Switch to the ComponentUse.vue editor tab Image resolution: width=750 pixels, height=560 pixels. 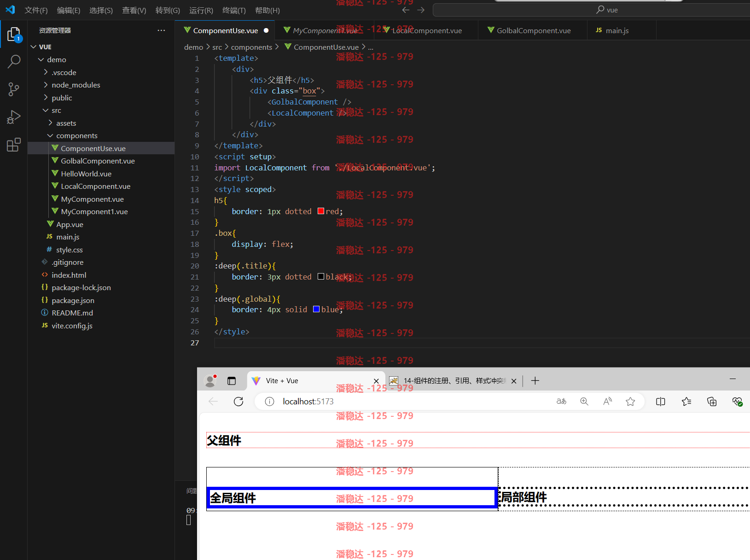coord(225,30)
